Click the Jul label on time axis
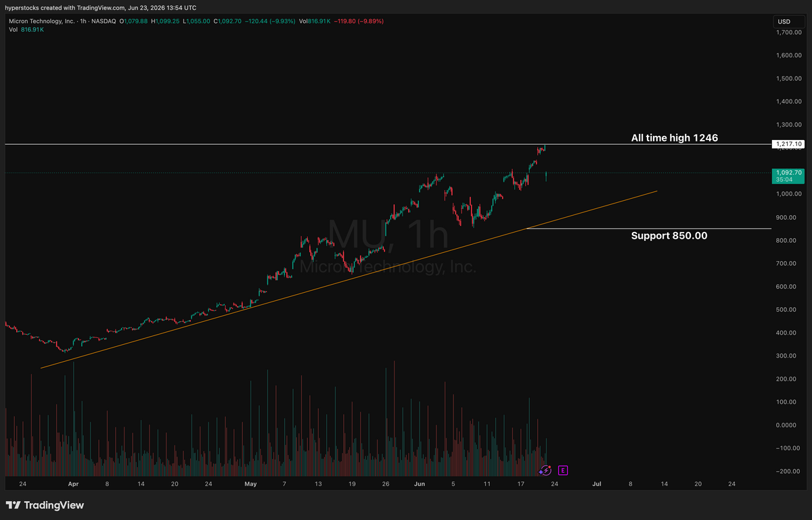Screen dimensions: 812x520 tap(597, 484)
